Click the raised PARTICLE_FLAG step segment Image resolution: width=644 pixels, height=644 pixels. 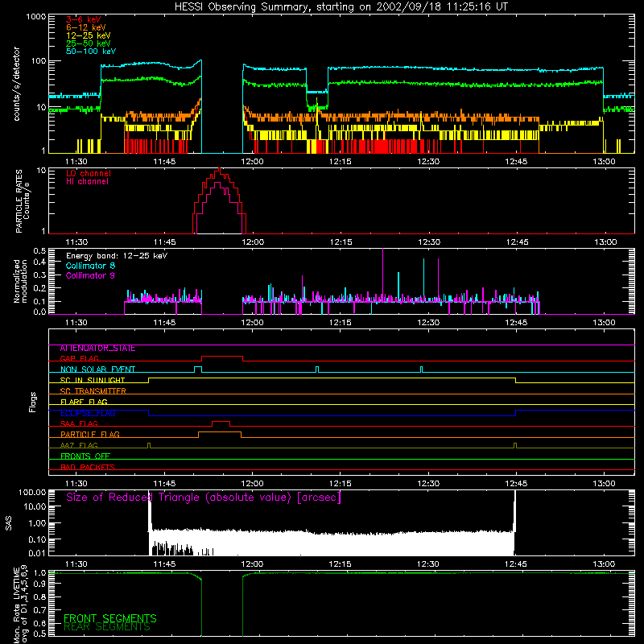pyautogui.click(x=220, y=432)
